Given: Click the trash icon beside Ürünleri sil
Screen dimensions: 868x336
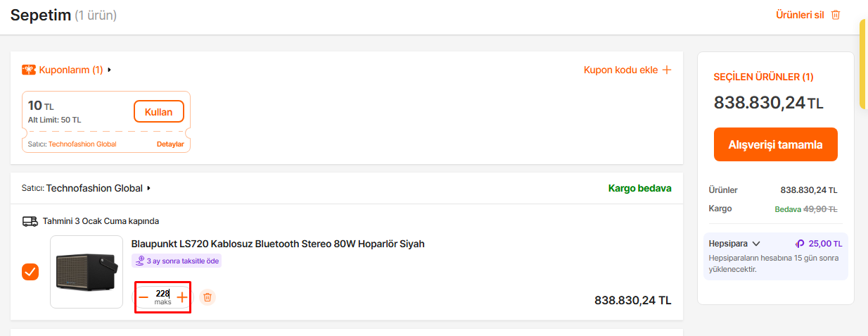Looking at the screenshot, I should coord(836,15).
